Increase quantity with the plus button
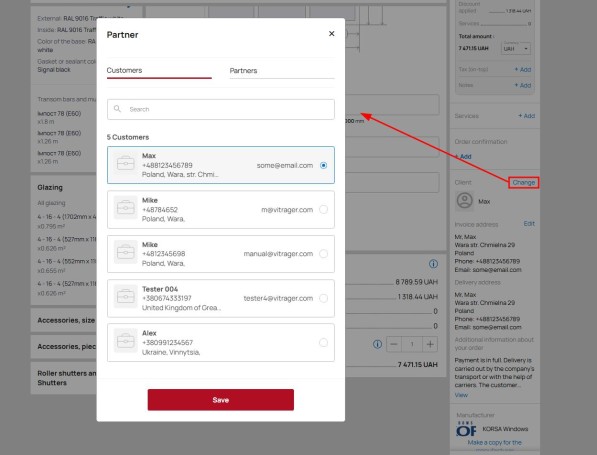Screen dimensions: 597x455 pyautogui.click(x=430, y=344)
